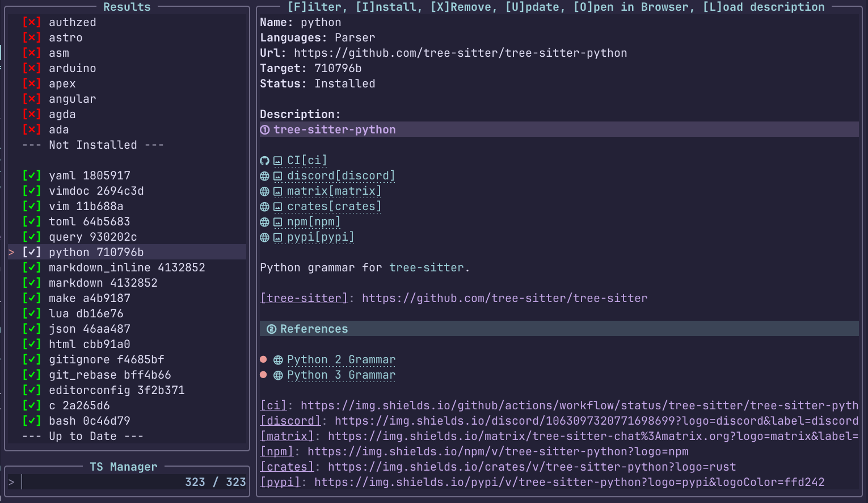The image size is (868, 503).
Task: Collapse the References heading section
Action: pos(314,329)
